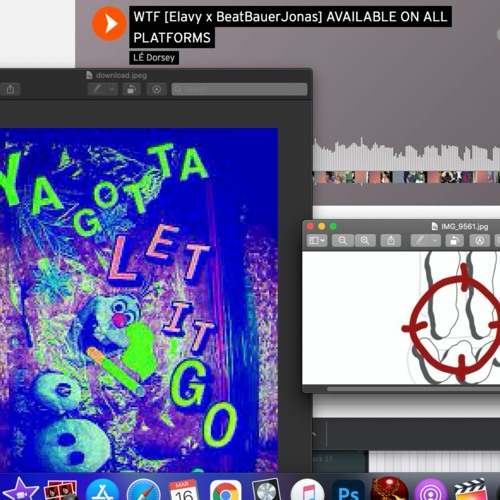The image size is (500, 500).
Task: Focus the search field in the download.jpeg window
Action: tap(239, 89)
